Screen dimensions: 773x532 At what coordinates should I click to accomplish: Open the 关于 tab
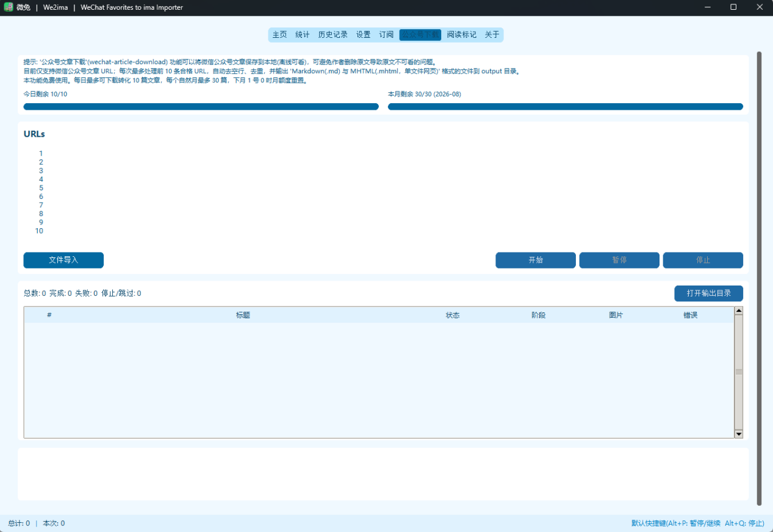point(492,35)
